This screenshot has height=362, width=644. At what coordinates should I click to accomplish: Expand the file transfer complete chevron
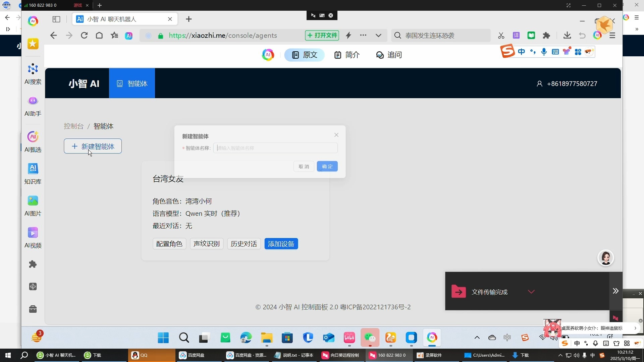click(531, 292)
